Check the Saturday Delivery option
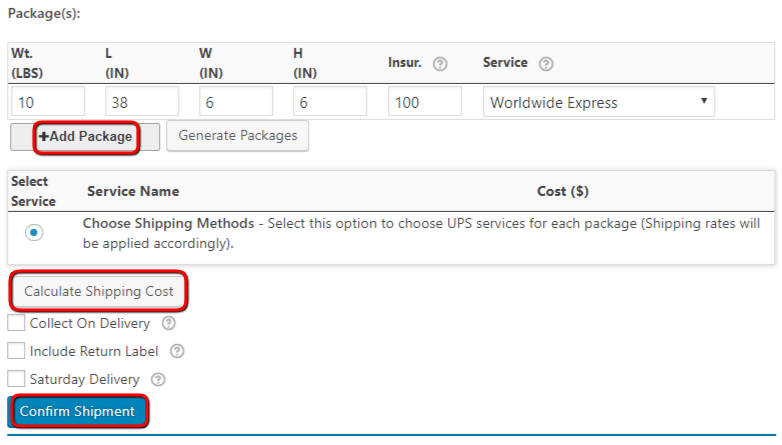Image resolution: width=782 pixels, height=445 pixels. tap(16, 379)
